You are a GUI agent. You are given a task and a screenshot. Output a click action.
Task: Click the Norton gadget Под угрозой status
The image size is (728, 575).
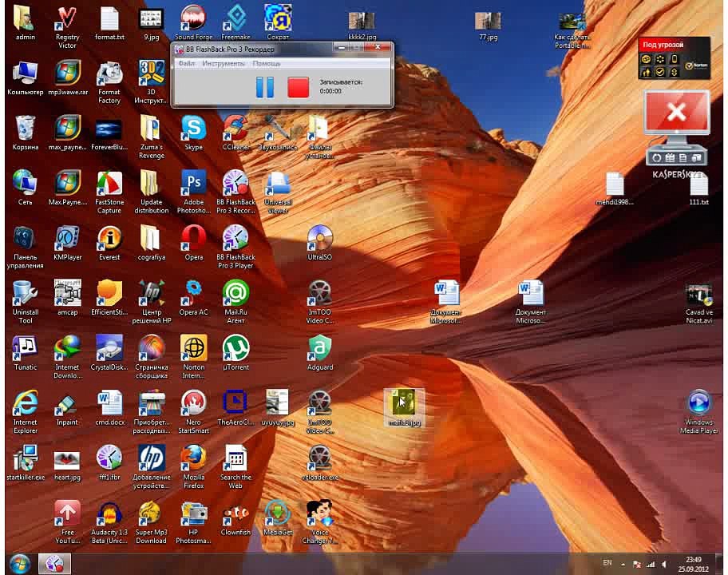663,45
